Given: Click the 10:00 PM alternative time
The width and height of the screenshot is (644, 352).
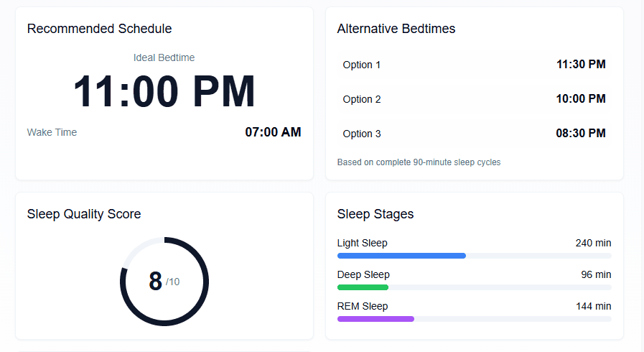Looking at the screenshot, I should [580, 99].
